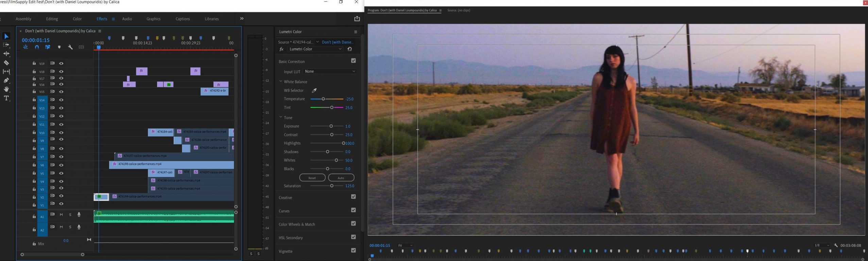Collapse the Tone section
The image size is (868, 261).
click(x=281, y=117)
